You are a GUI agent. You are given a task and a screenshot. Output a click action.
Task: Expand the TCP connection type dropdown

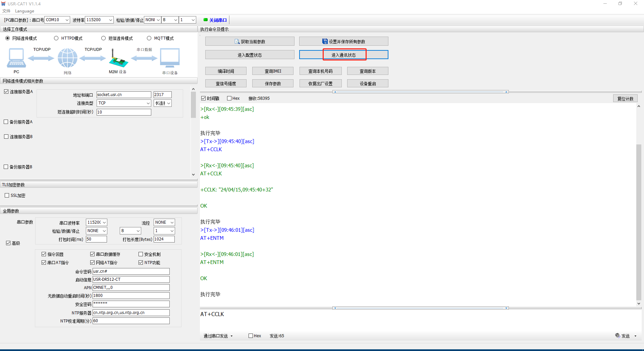click(148, 103)
